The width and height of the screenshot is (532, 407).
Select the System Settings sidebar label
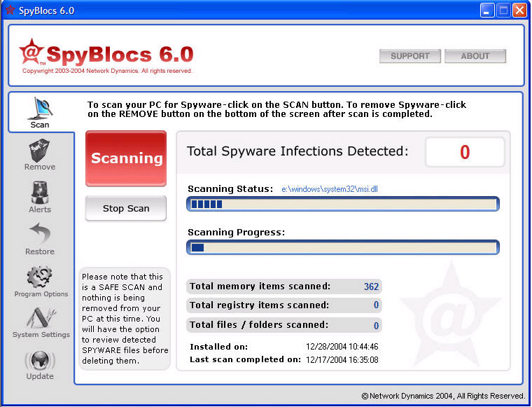41,335
